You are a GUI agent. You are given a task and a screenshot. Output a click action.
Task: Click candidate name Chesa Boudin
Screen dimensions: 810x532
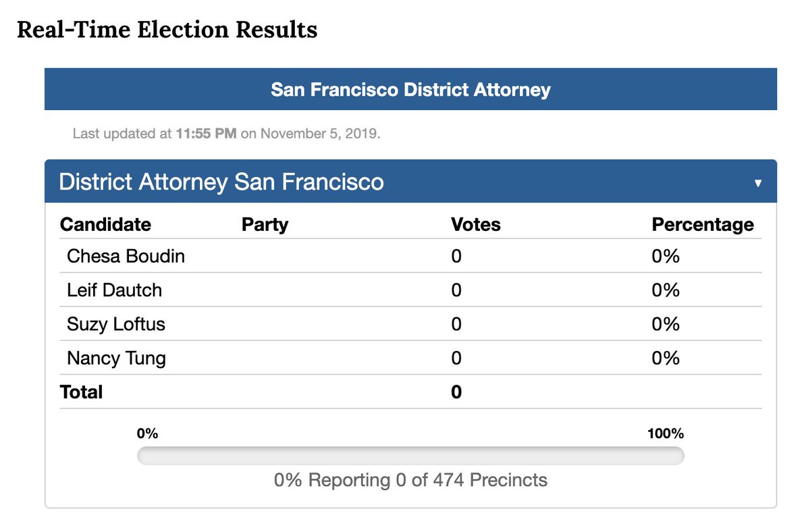click(126, 257)
